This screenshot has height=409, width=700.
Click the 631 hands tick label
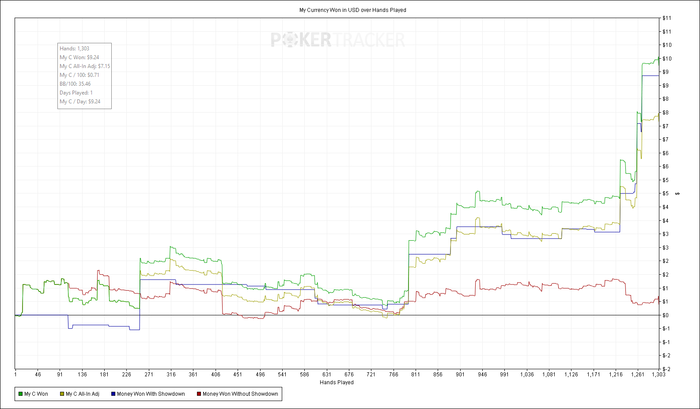(327, 375)
